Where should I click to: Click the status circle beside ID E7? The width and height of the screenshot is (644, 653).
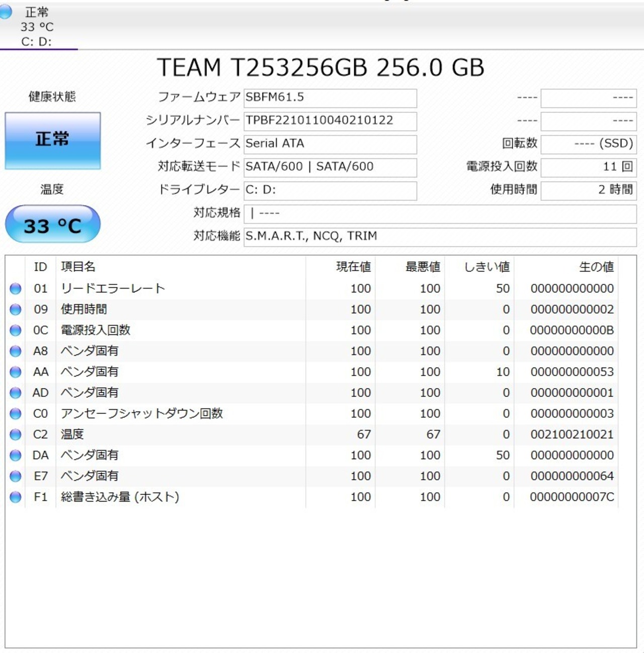point(16,476)
